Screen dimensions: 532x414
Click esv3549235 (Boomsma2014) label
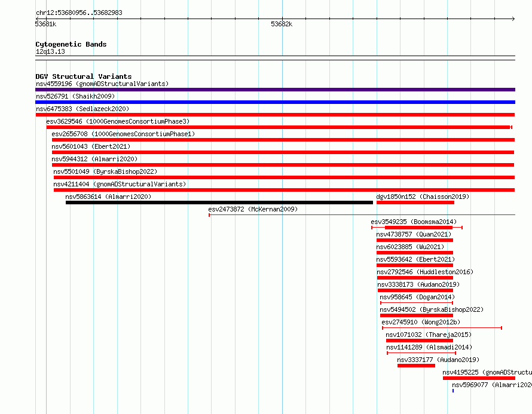point(414,222)
